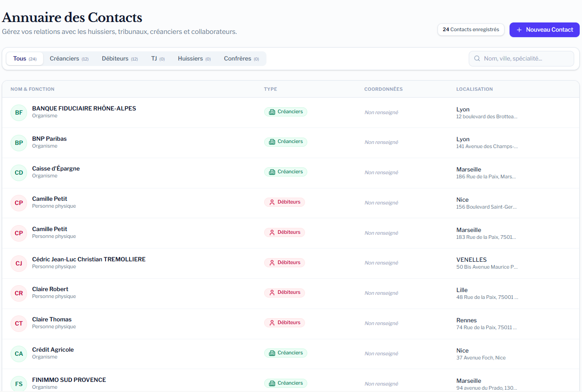Click the CA avatar for Crédit Agricole
Image resolution: width=582 pixels, height=392 pixels.
click(19, 353)
